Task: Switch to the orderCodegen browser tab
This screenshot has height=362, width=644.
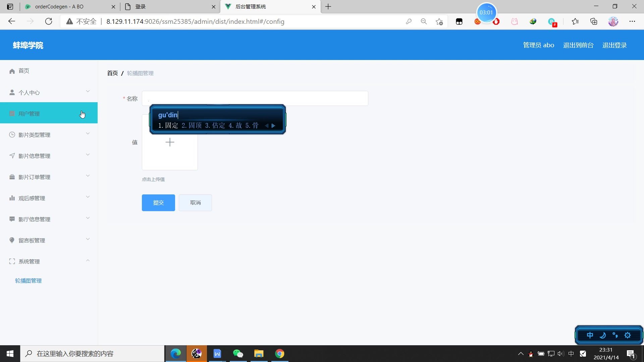Action: coord(59,7)
